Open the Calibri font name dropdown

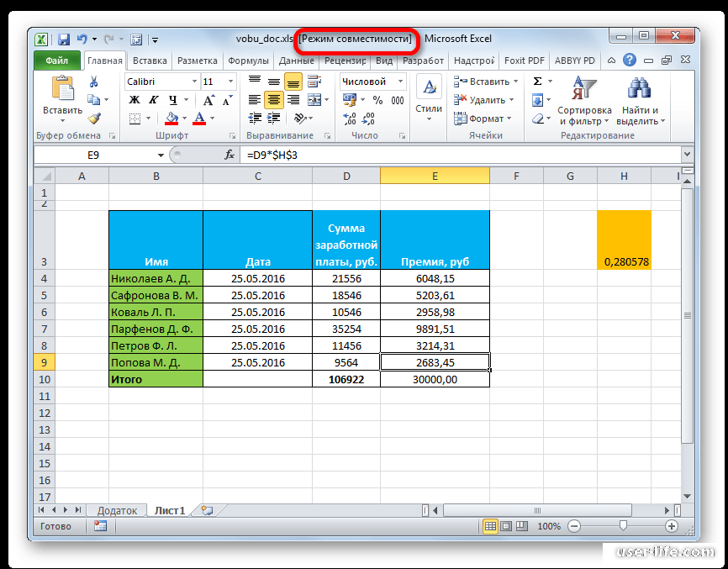pos(194,82)
